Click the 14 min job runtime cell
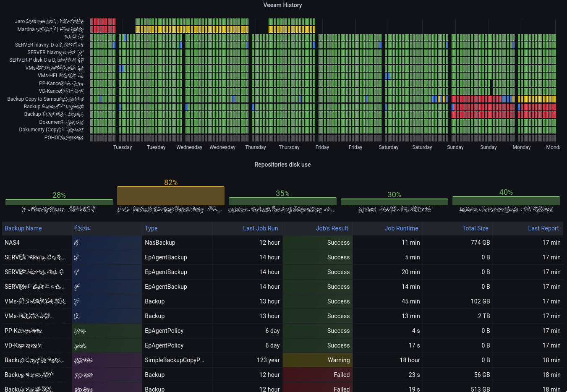The width and height of the screenshot is (567, 392). pyautogui.click(x=388, y=287)
